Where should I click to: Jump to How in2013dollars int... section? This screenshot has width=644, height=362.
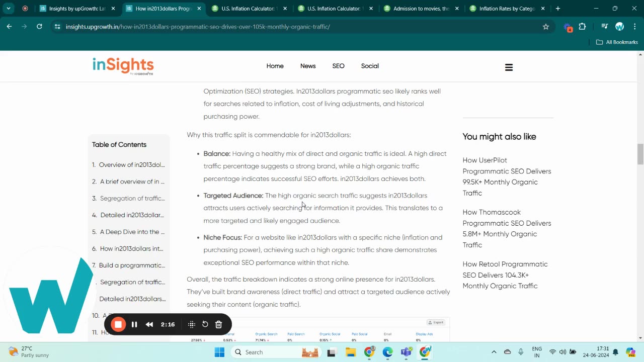[128, 249]
